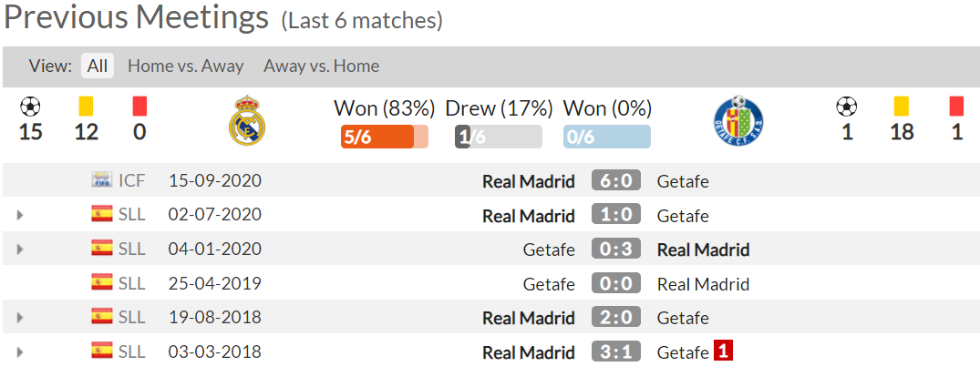Select the All view filter
Screen dimensions: 980x377
[x=98, y=66]
